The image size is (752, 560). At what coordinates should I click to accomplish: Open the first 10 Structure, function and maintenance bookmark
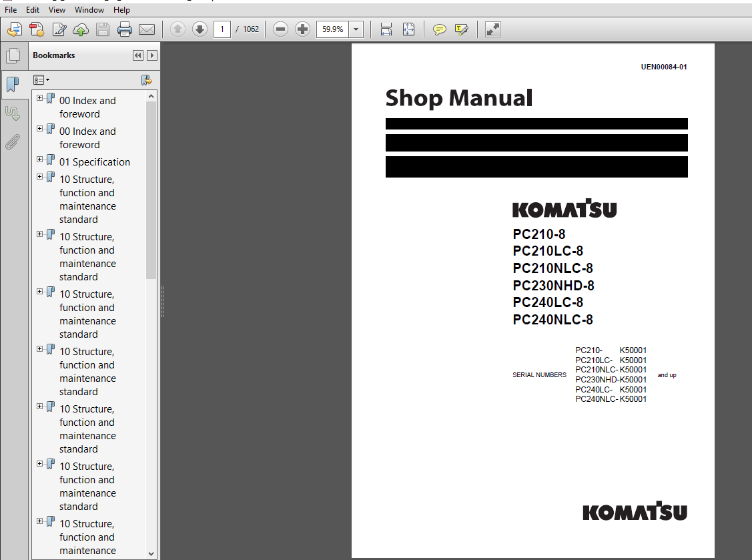[87, 199]
